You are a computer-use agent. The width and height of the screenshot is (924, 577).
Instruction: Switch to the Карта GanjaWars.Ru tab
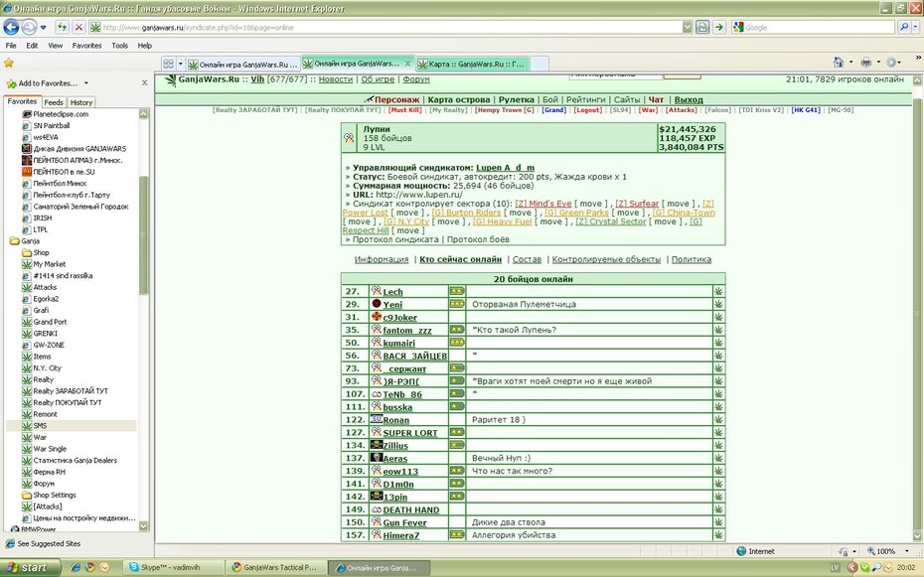tap(473, 64)
